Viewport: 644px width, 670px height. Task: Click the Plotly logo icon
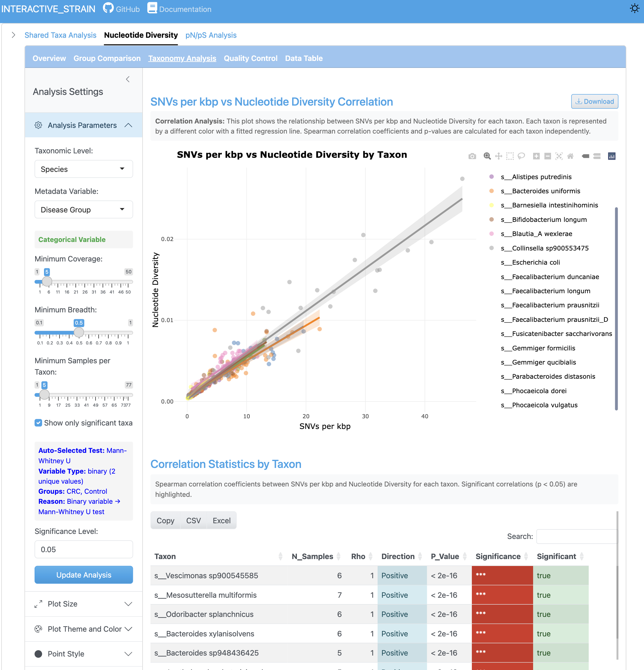612,156
